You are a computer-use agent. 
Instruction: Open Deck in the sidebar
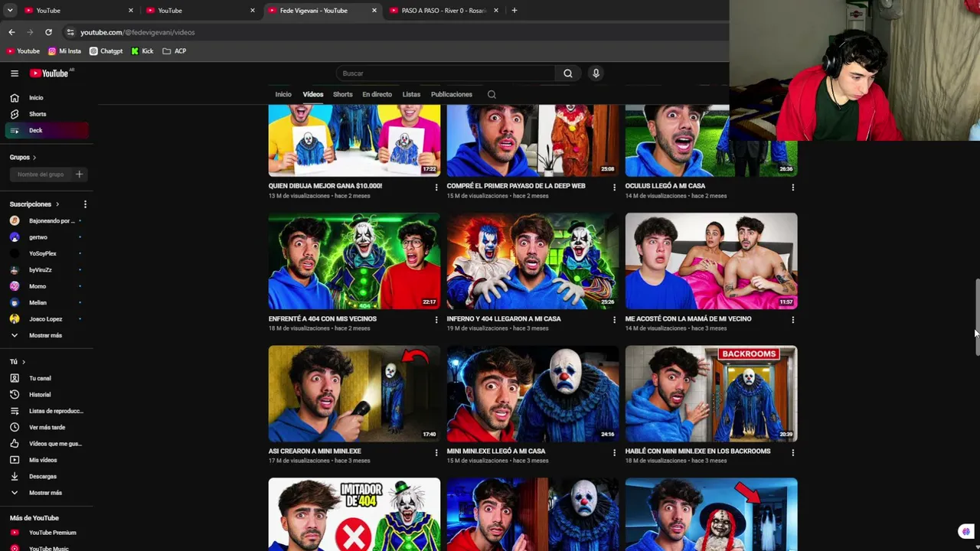click(x=46, y=130)
